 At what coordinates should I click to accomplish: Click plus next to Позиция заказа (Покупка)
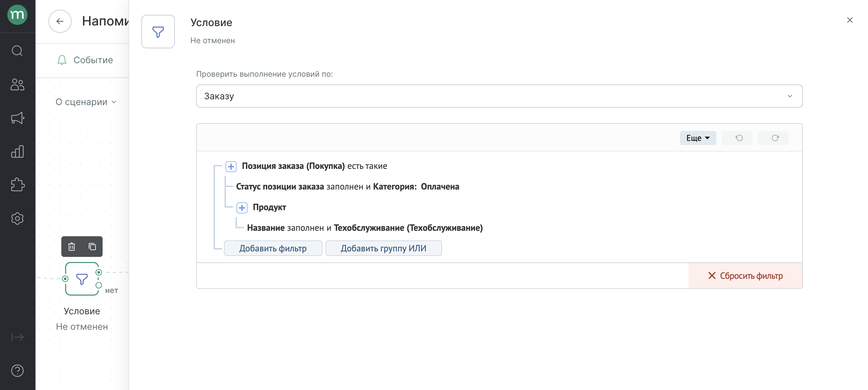click(x=231, y=166)
